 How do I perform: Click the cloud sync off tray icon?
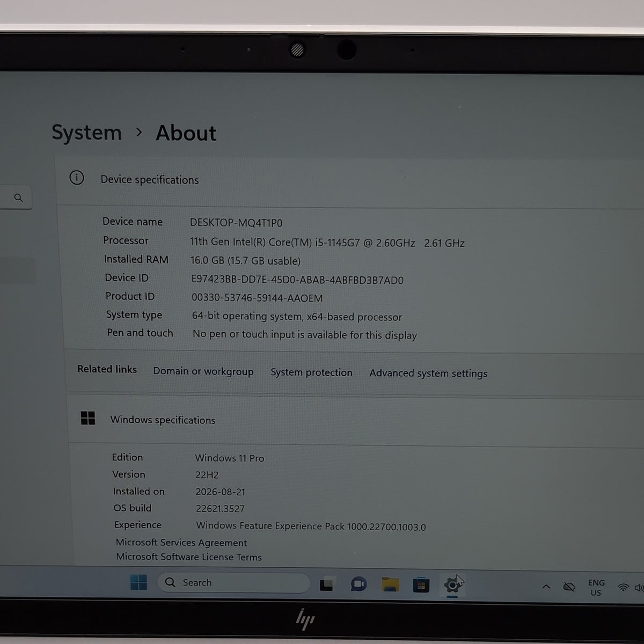tap(569, 587)
